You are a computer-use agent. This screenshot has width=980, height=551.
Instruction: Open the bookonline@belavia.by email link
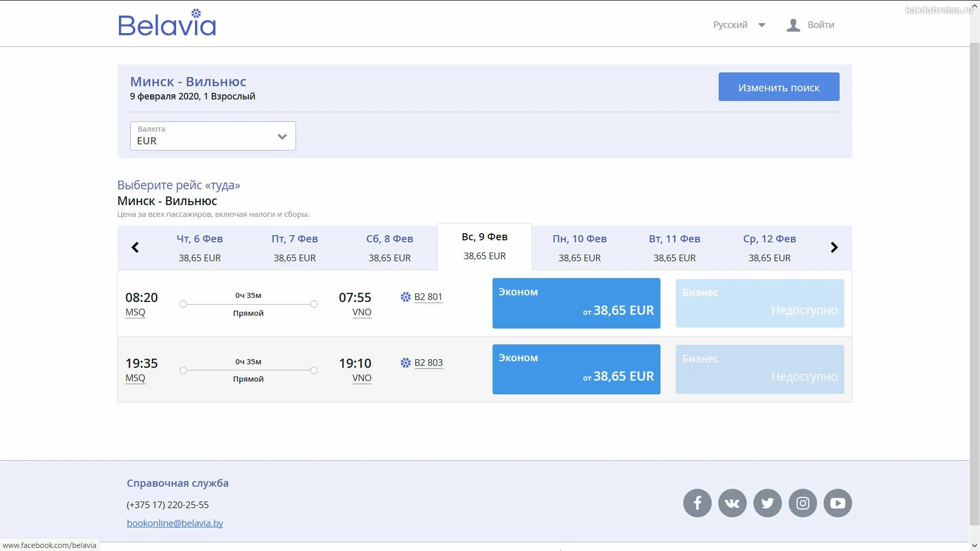[x=175, y=523]
